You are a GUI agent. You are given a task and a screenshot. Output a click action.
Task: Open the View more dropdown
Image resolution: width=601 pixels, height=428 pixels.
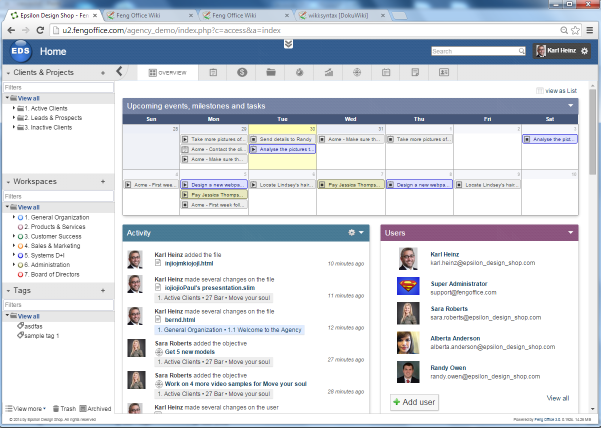(x=25, y=409)
